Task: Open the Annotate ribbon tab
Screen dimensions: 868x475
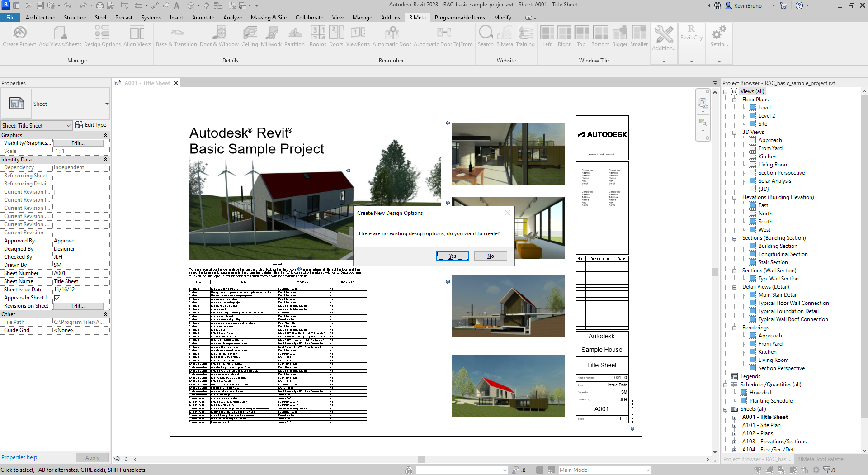Action: coord(203,18)
